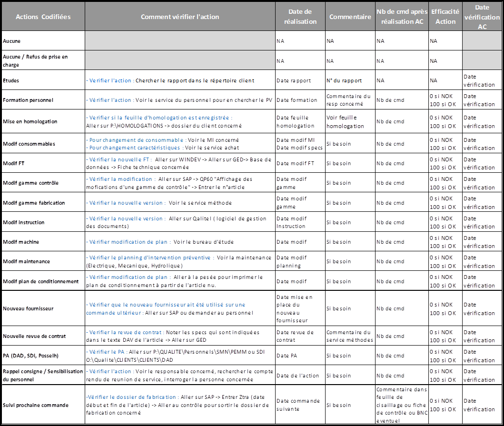Select the white "N° du rapport" cell
504x426 pixels.
coord(350,80)
